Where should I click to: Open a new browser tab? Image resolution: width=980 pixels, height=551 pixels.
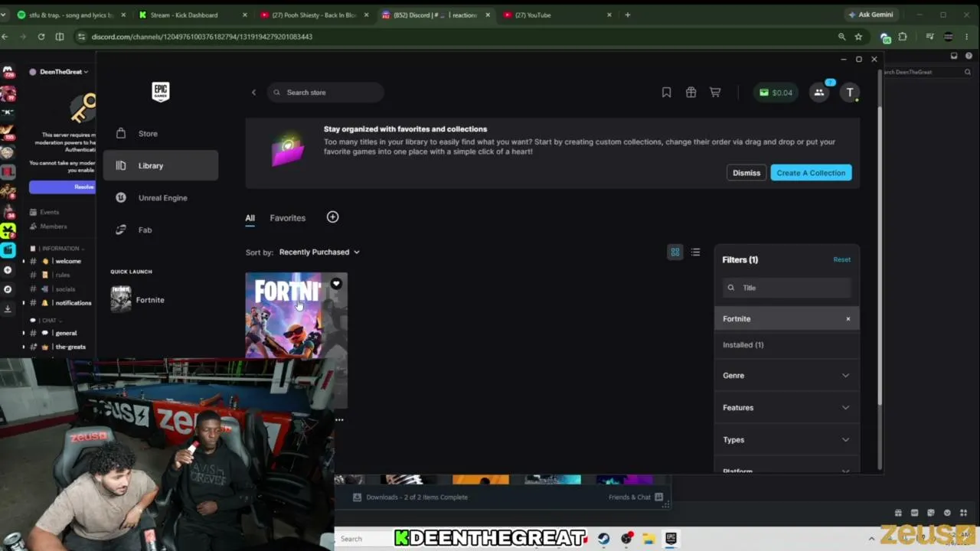click(628, 15)
